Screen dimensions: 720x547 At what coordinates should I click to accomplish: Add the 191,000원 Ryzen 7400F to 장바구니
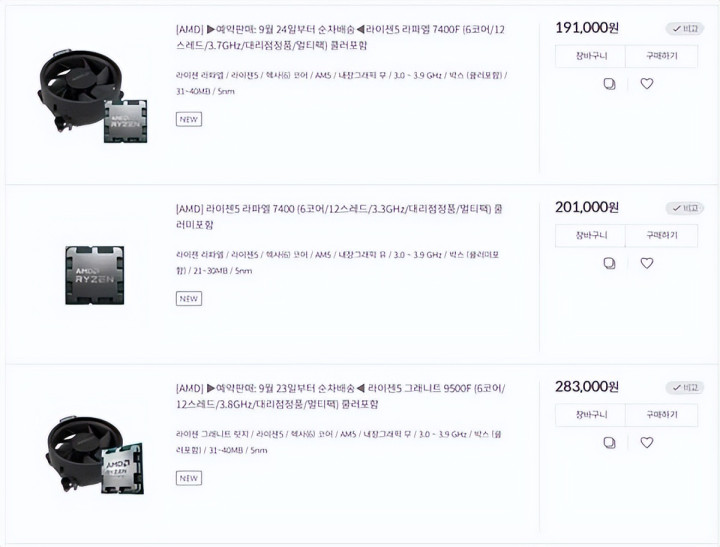click(591, 56)
